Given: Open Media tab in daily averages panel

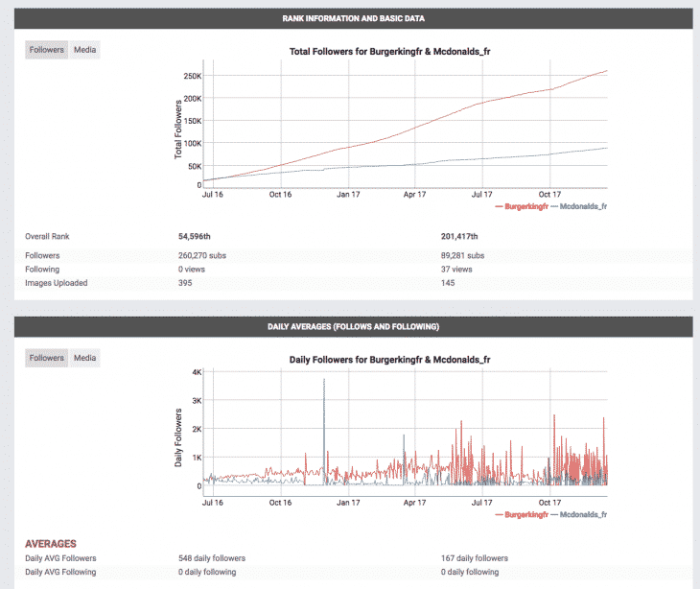Looking at the screenshot, I should pos(84,358).
